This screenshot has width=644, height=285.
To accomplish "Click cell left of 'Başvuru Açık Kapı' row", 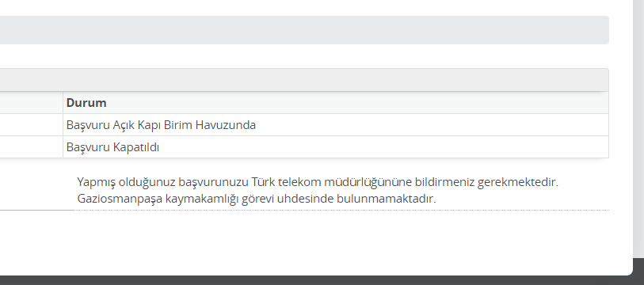I will pos(31,125).
